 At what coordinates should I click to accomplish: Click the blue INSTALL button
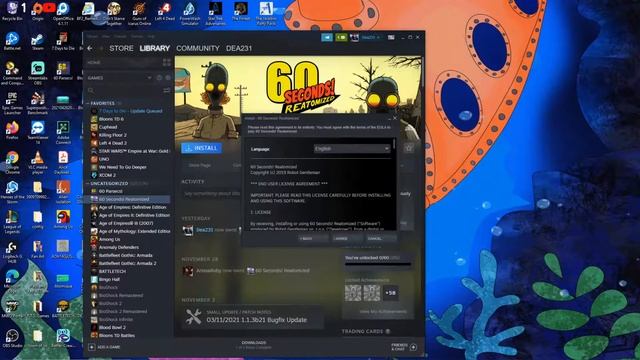202,148
